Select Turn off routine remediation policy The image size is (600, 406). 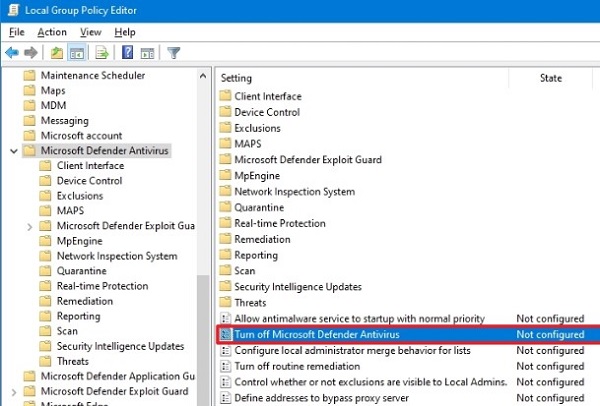point(297,366)
